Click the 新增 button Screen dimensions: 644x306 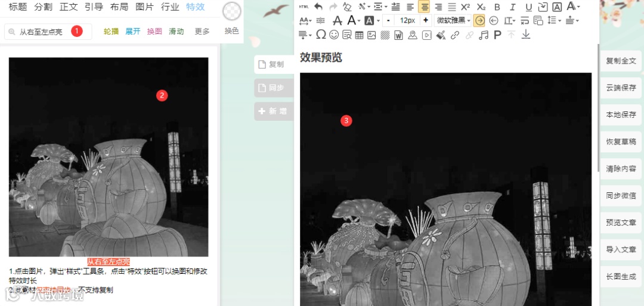(274, 111)
